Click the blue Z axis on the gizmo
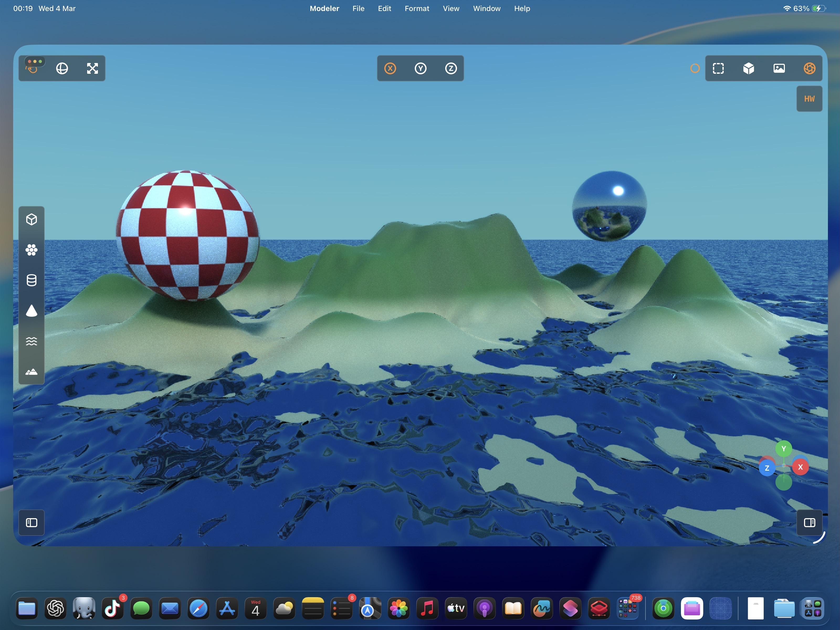The width and height of the screenshot is (840, 630). point(767,468)
